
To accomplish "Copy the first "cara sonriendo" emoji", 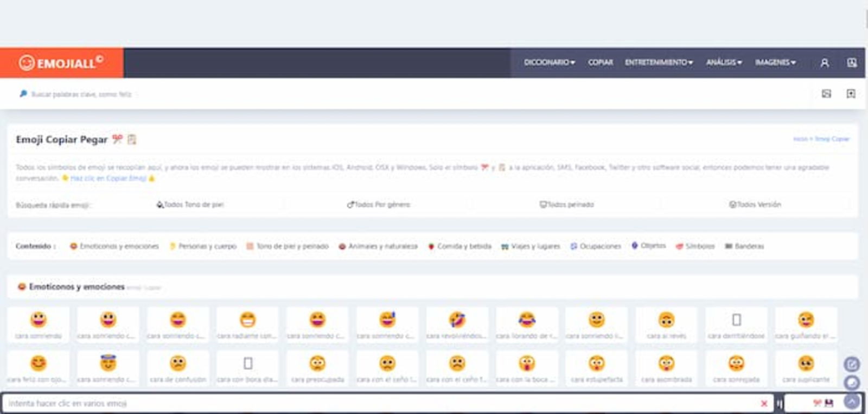I will click(38, 324).
